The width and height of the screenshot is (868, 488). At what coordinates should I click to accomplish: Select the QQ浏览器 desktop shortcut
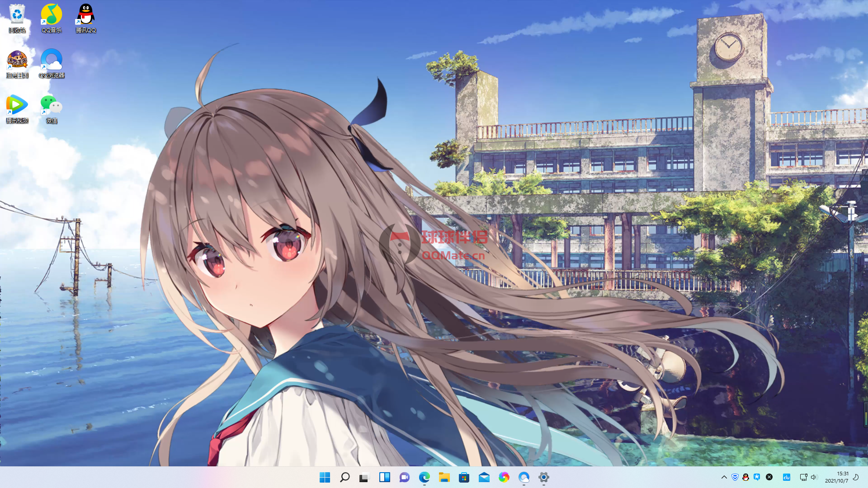tap(52, 63)
